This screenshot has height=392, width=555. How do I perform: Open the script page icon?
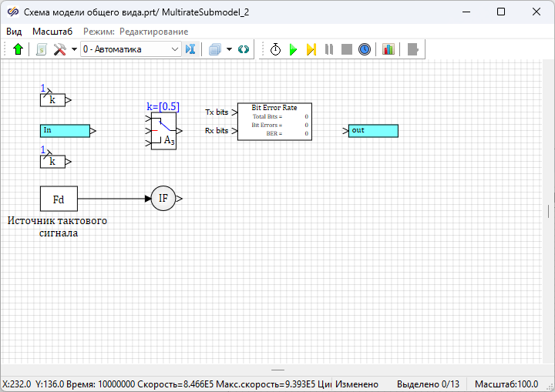[42, 49]
